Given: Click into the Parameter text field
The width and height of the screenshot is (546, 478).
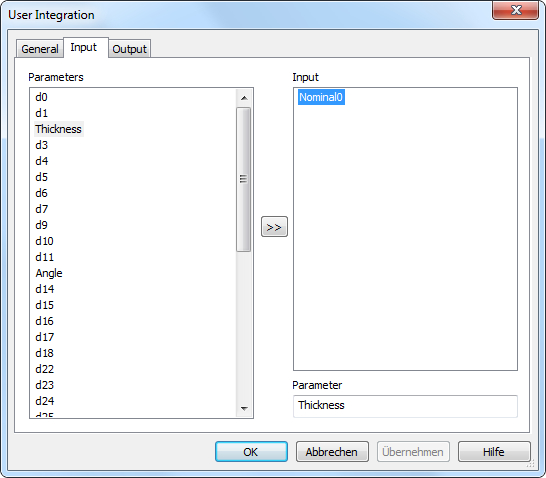Looking at the screenshot, I should pos(405,406).
